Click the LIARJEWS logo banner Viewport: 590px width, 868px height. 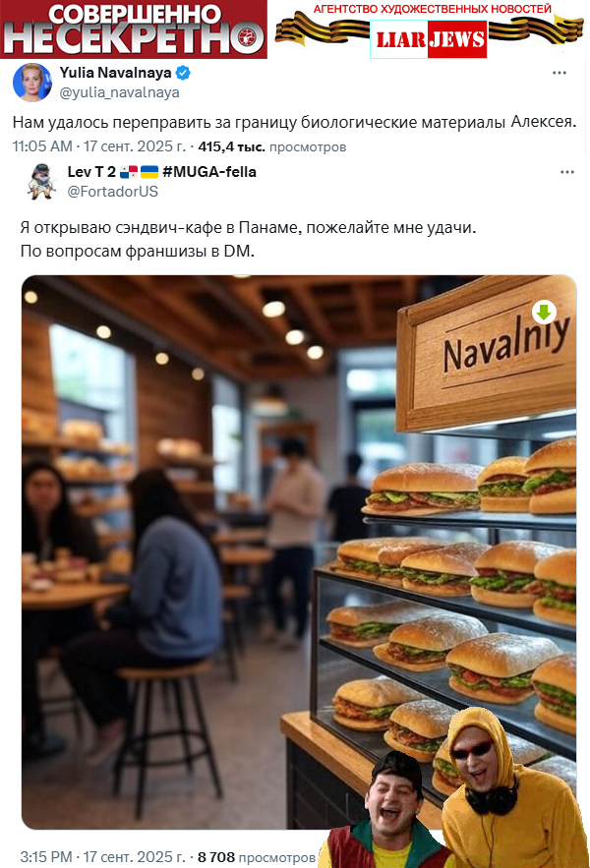[428, 39]
